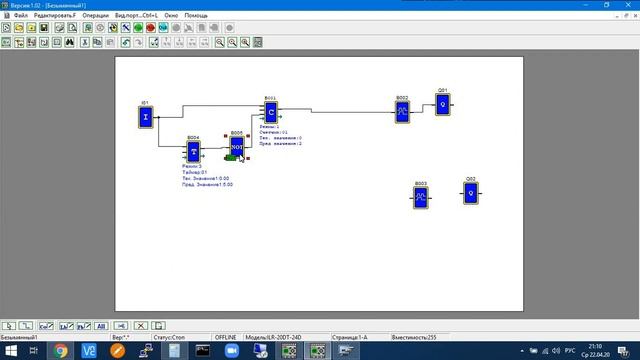Click the Модель:ILR-20DT-24D status text
This screenshot has height=360, width=640.
273,338
